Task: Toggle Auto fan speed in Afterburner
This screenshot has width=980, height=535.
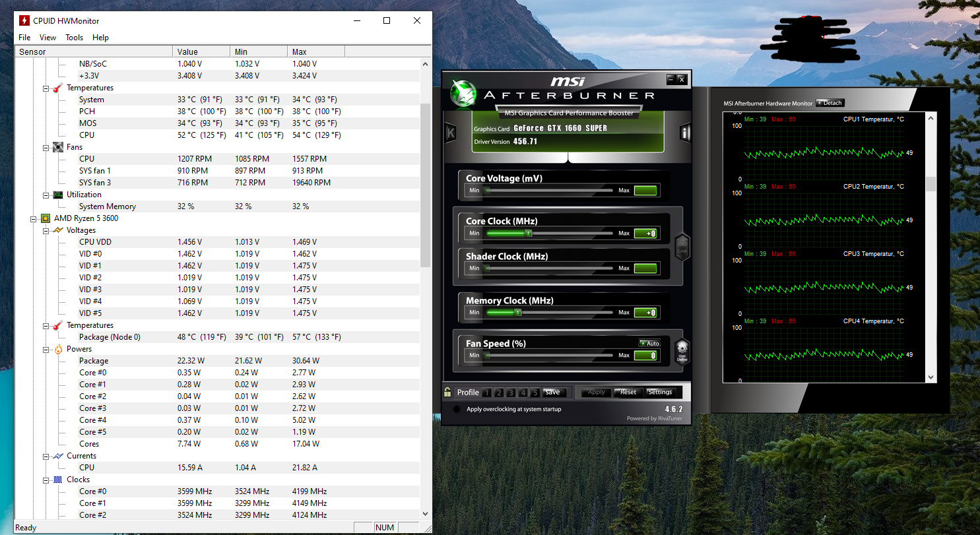Action: point(649,343)
